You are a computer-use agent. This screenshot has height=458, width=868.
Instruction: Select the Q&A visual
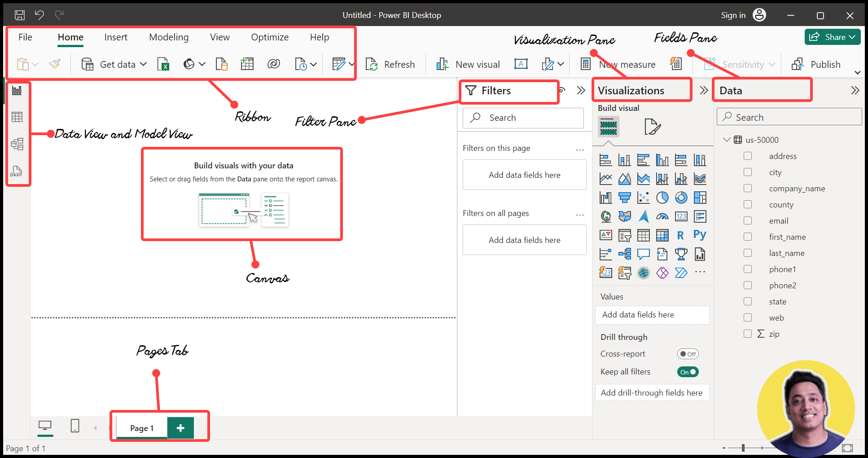click(x=644, y=254)
